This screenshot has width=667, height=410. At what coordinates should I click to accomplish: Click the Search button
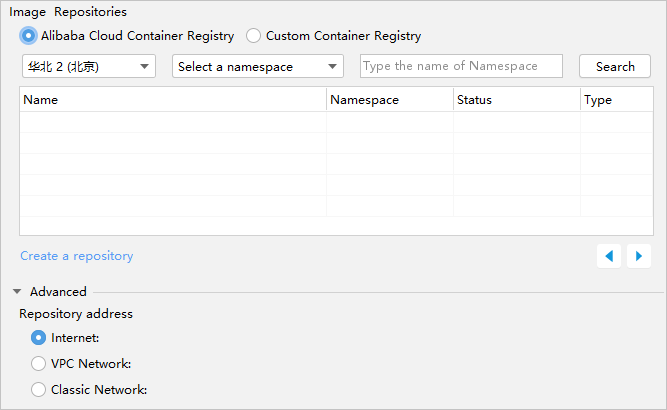pyautogui.click(x=615, y=67)
